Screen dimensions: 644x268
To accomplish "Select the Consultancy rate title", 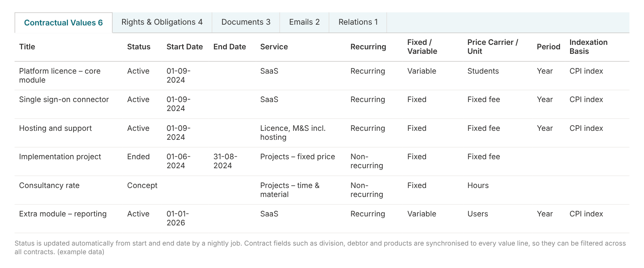I will pyautogui.click(x=49, y=185).
